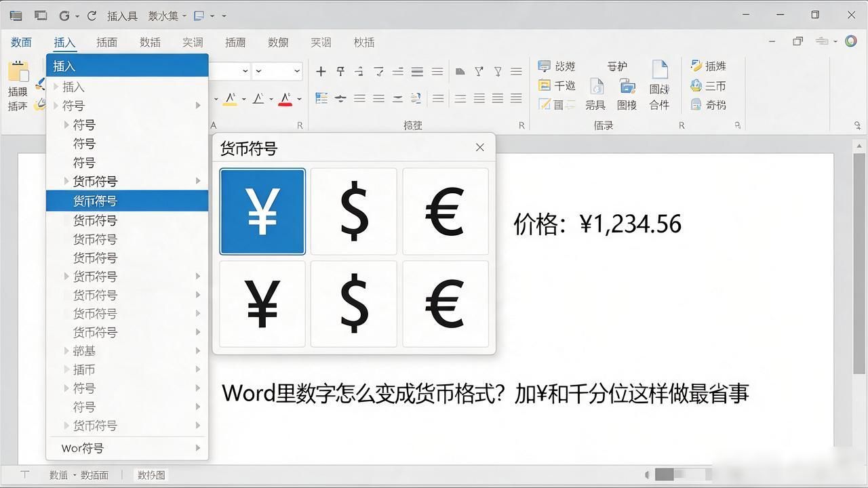The width and height of the screenshot is (868, 488).
Task: Open the red font color dropdown arrow
Action: [x=299, y=99]
